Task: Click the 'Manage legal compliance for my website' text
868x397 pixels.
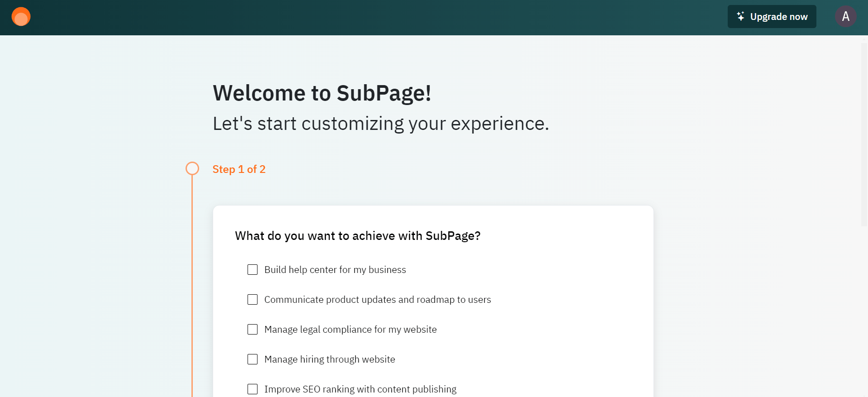Action: [x=350, y=330]
